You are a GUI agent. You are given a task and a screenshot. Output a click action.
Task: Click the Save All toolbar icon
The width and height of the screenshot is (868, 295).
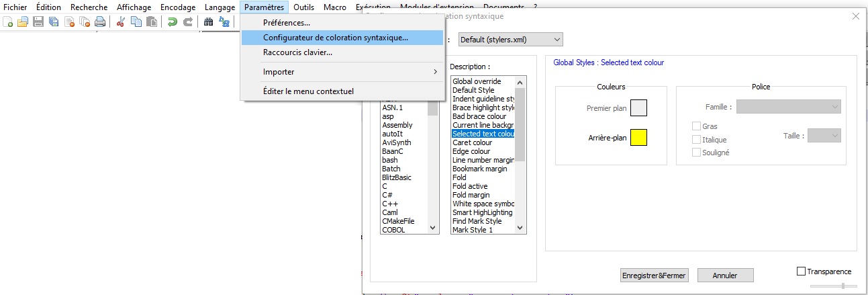click(x=54, y=22)
